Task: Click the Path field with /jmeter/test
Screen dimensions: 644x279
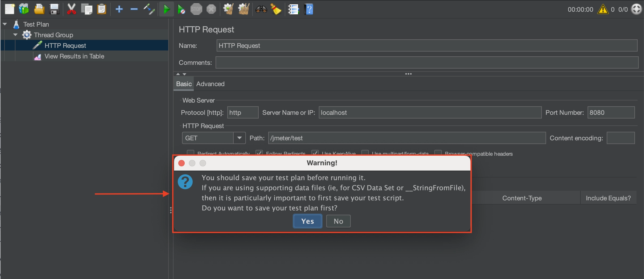Action: pyautogui.click(x=407, y=138)
